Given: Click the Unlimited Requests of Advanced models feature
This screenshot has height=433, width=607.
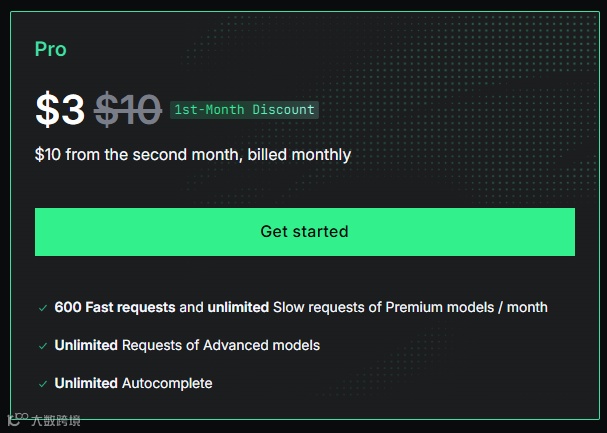Looking at the screenshot, I should coord(187,345).
